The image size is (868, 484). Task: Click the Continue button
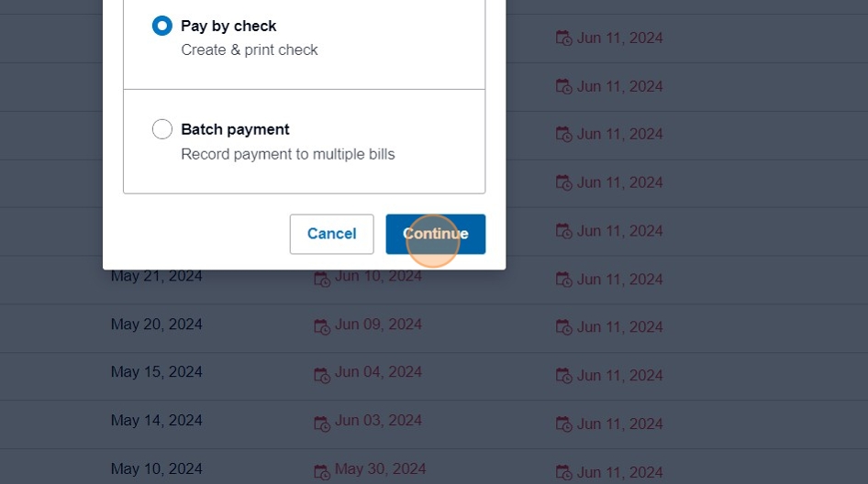point(435,234)
